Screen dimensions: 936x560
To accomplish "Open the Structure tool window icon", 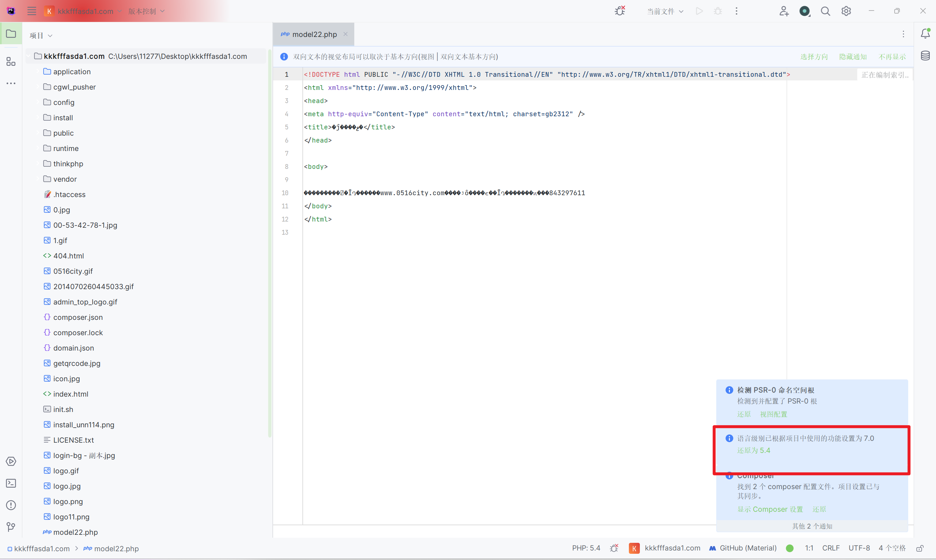I will coord(11,61).
